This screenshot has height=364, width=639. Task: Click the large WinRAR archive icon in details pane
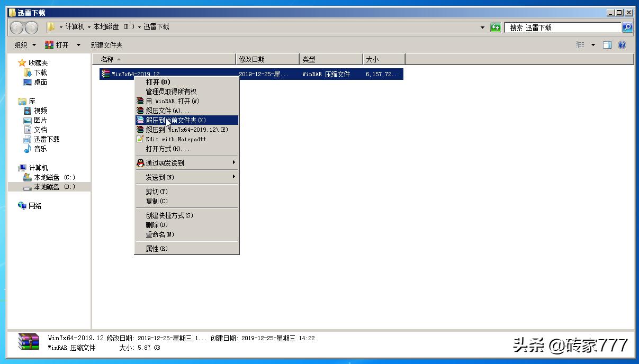pos(29,342)
